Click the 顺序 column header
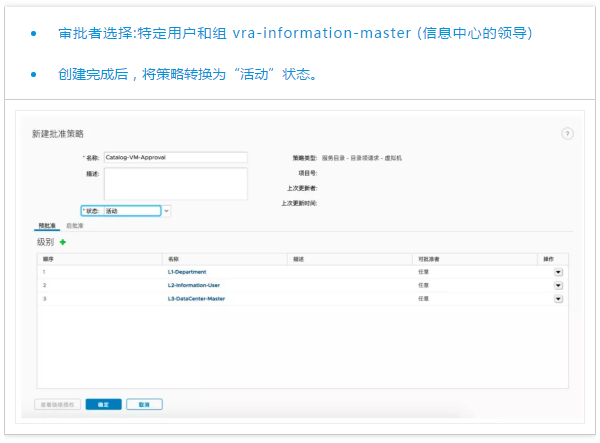The width and height of the screenshot is (600, 443). tap(48, 259)
